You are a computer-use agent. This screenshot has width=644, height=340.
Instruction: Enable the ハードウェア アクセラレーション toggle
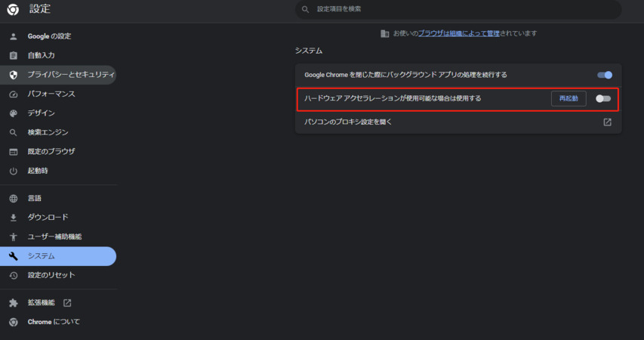pos(603,99)
